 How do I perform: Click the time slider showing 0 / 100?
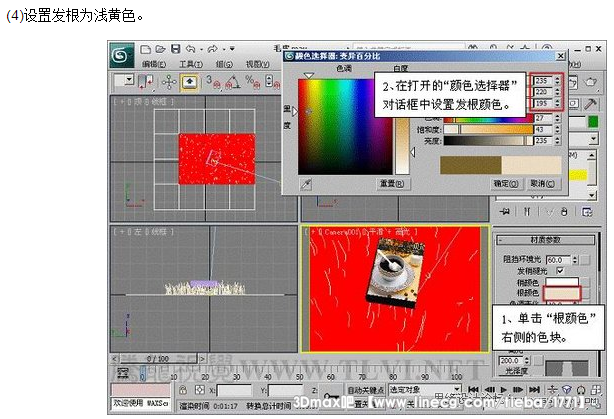click(158, 358)
